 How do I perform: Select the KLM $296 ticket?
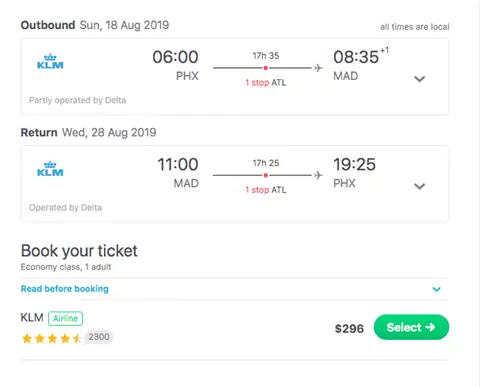coord(411,327)
